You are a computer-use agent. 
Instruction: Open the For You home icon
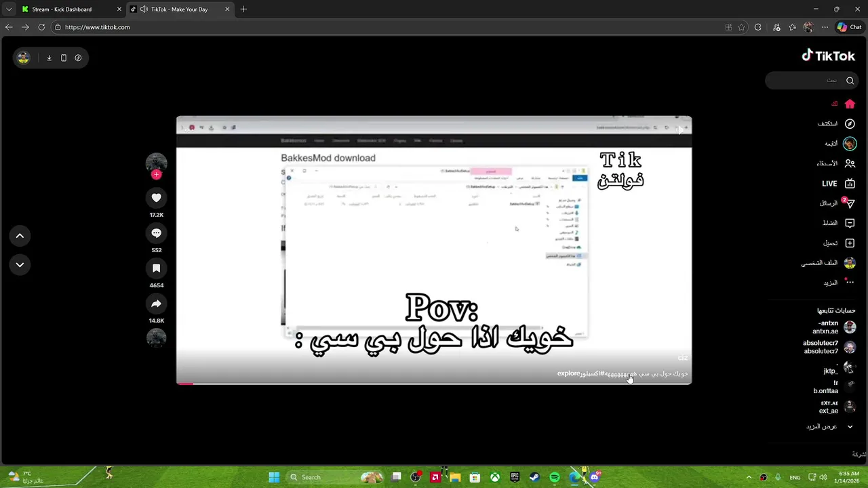(850, 104)
